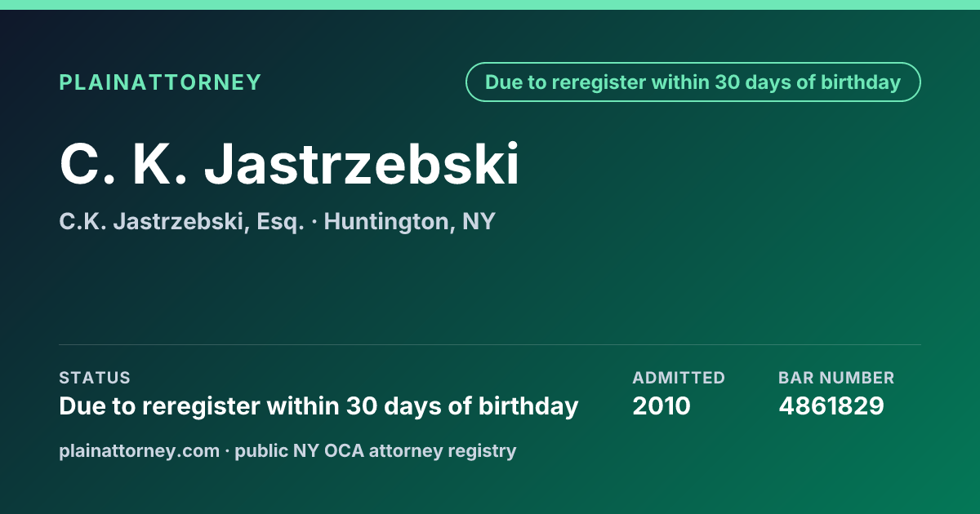The image size is (980, 514).
Task: Click the ADMITTED field label
Action: click(x=679, y=378)
